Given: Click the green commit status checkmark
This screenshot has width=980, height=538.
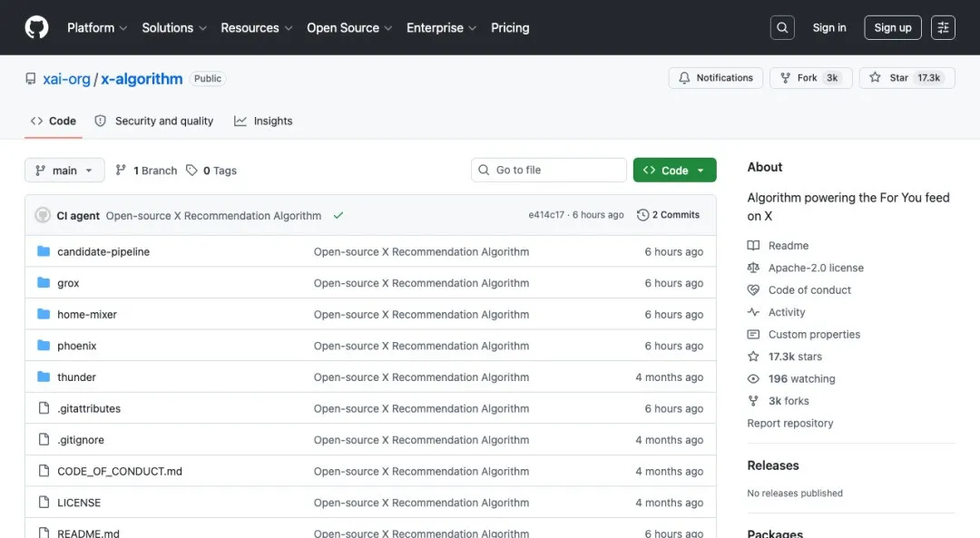Looking at the screenshot, I should coord(338,215).
